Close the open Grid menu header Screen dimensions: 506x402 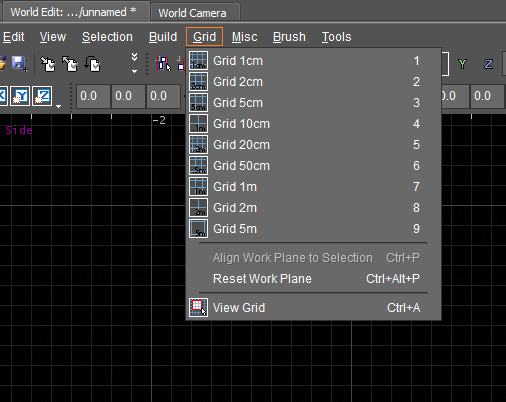tap(204, 37)
